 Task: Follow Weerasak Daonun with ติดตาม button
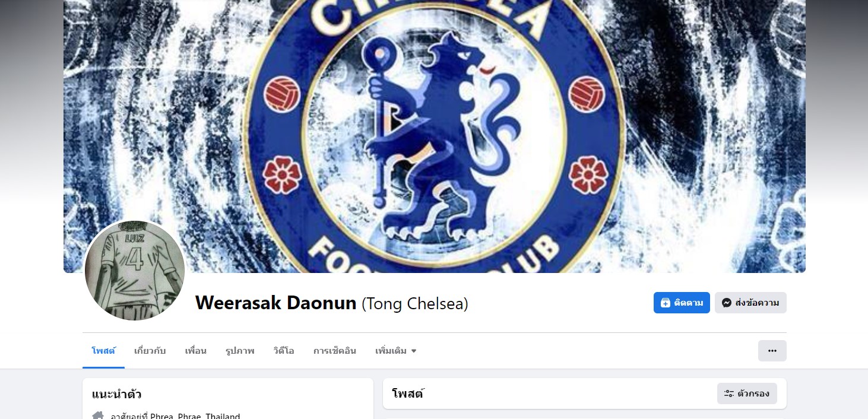click(682, 303)
